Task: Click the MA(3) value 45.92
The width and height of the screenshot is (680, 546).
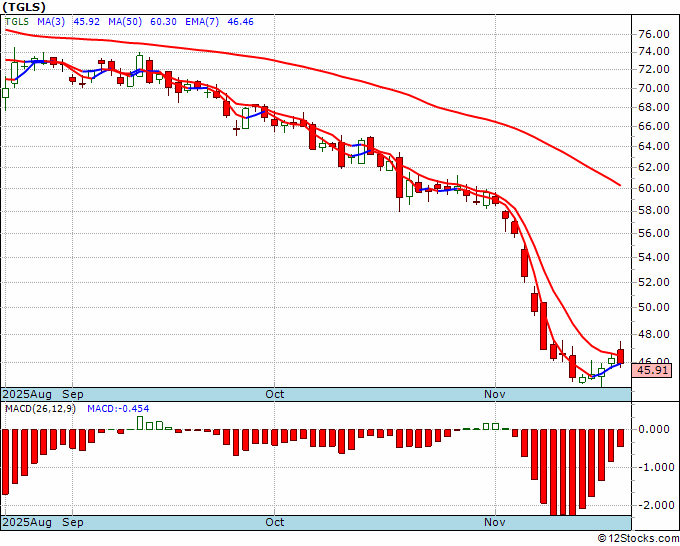Action: tap(87, 22)
